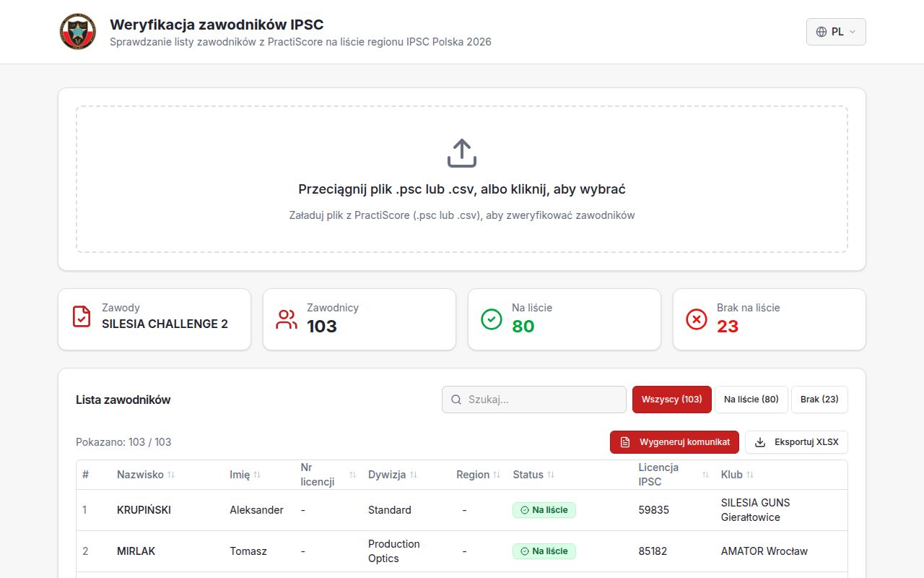Click the Brak na liście count 23
The width and height of the screenshot is (924, 578).
point(728,327)
